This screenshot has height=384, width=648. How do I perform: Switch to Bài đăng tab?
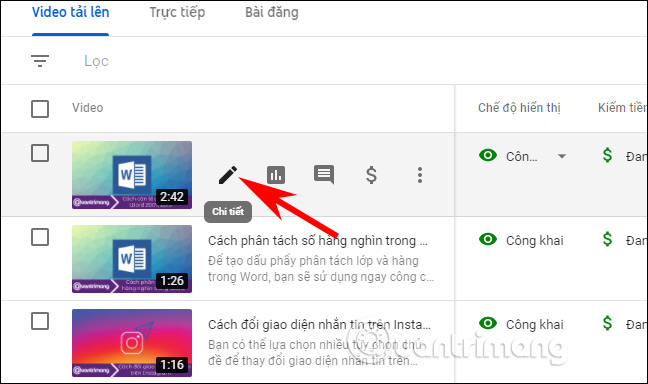(272, 12)
